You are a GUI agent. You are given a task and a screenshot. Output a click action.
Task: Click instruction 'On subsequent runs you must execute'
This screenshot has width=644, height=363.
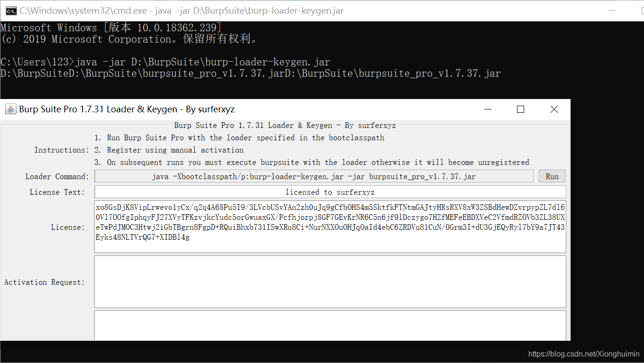312,162
